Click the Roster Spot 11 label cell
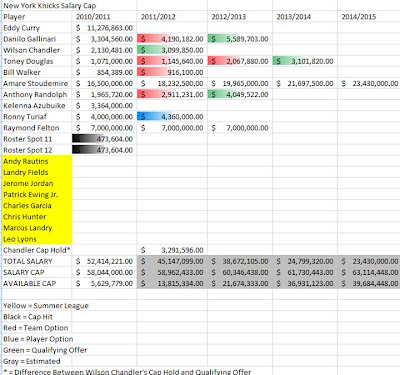The height and width of the screenshot is (375, 400). [x=37, y=139]
